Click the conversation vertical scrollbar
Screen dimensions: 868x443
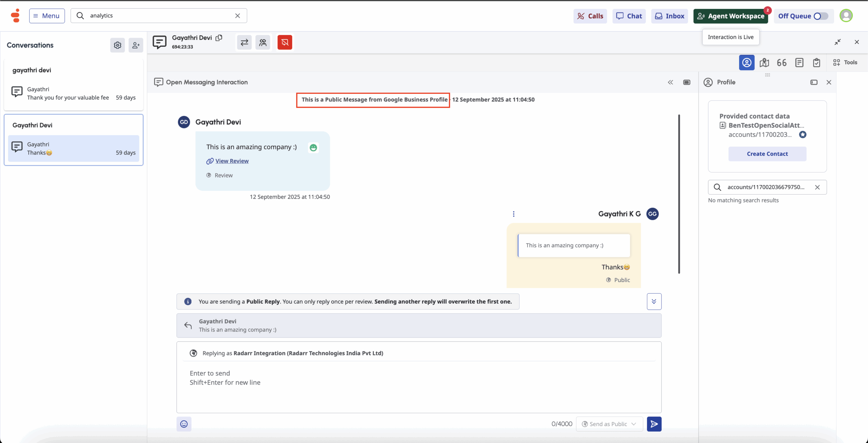click(x=679, y=194)
